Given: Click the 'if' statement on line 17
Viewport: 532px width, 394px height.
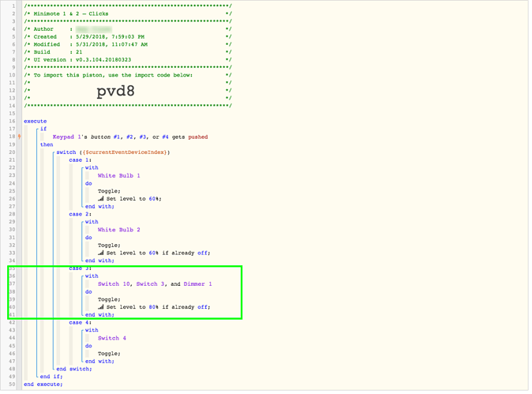Looking at the screenshot, I should [x=43, y=129].
